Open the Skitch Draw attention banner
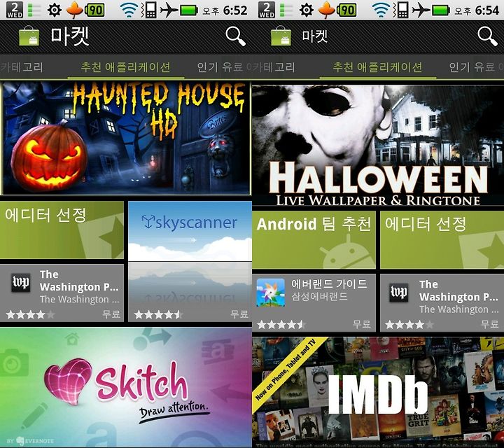This screenshot has width=504, height=448. (126, 387)
